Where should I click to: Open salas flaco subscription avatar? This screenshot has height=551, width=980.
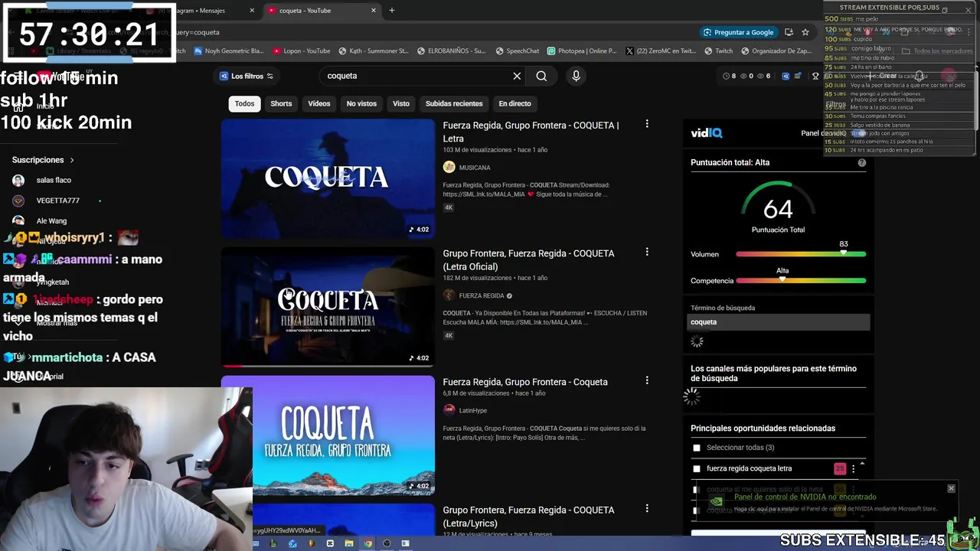point(18,180)
